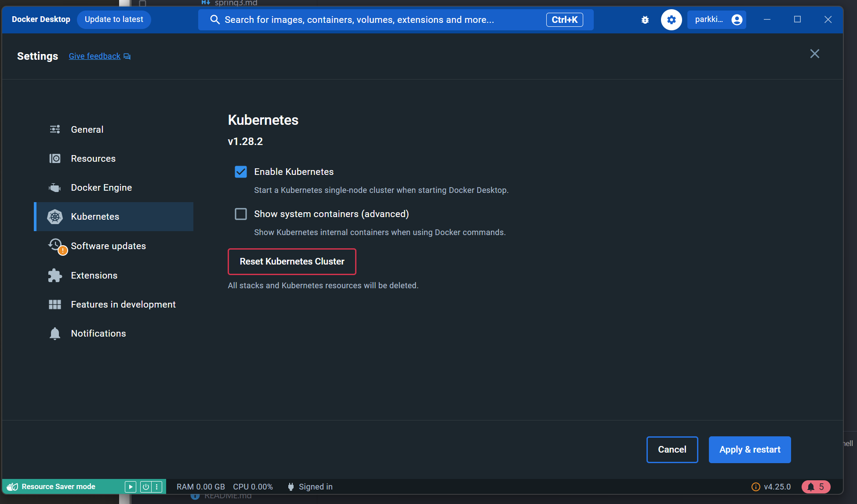Click the Reset Kubernetes Cluster button
857x504 pixels.
(x=292, y=261)
